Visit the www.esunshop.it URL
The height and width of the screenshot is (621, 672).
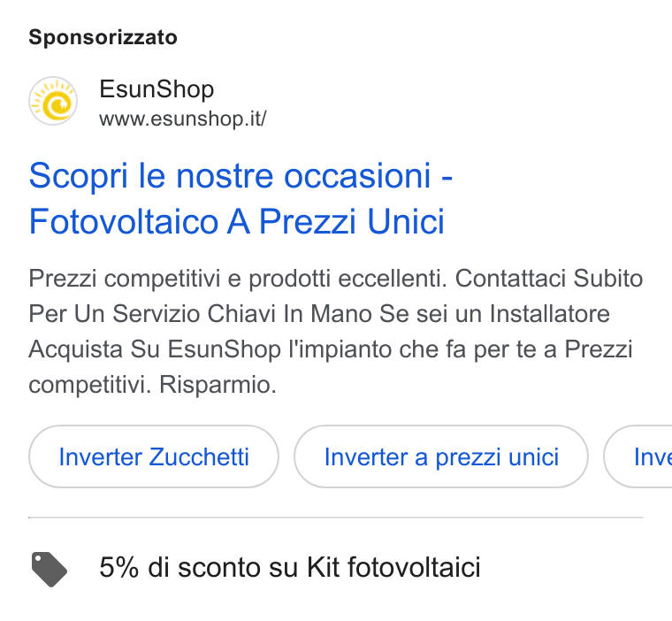tap(183, 119)
